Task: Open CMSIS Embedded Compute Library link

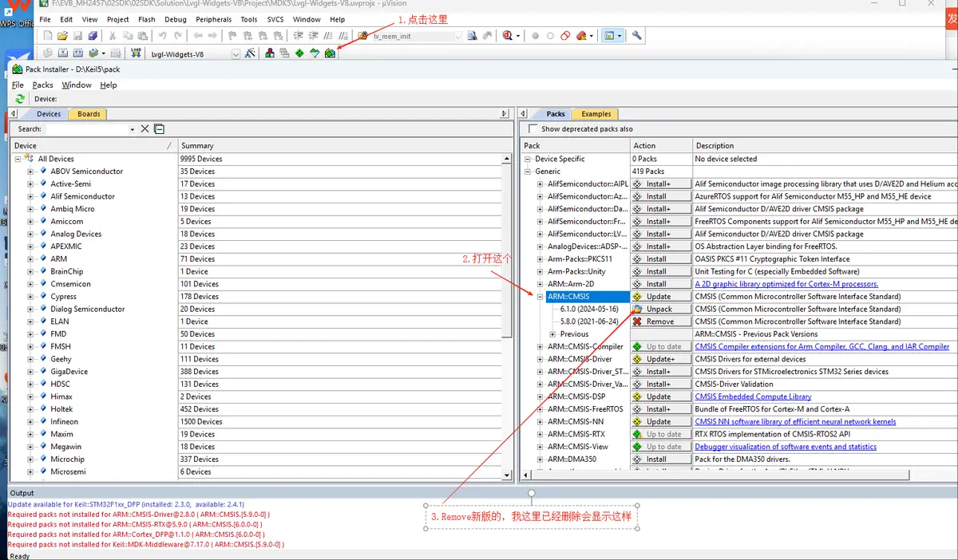Action: (753, 396)
